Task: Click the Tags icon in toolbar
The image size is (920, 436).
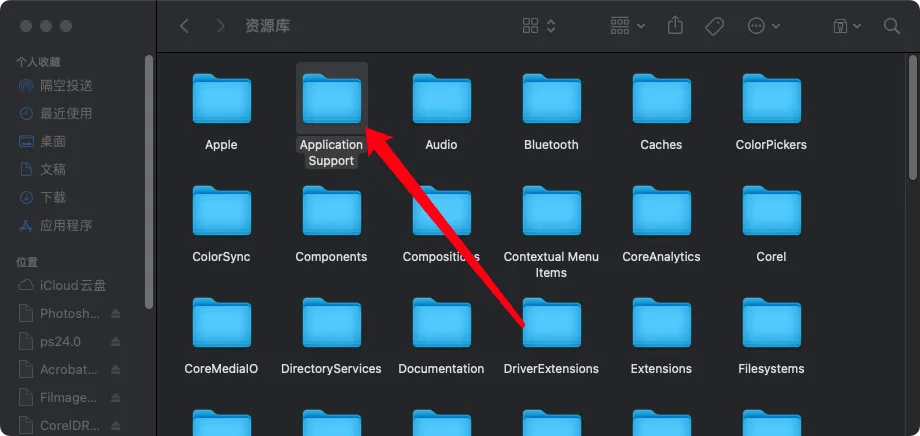Action: (714, 26)
